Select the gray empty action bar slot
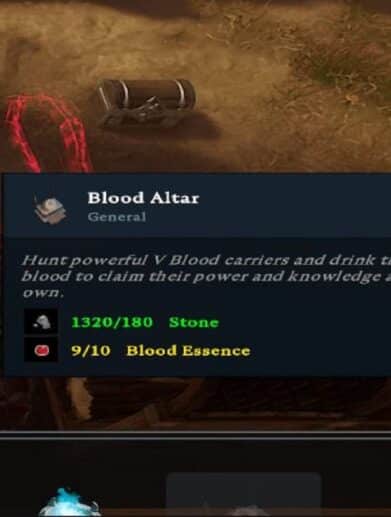 pyautogui.click(x=243, y=494)
